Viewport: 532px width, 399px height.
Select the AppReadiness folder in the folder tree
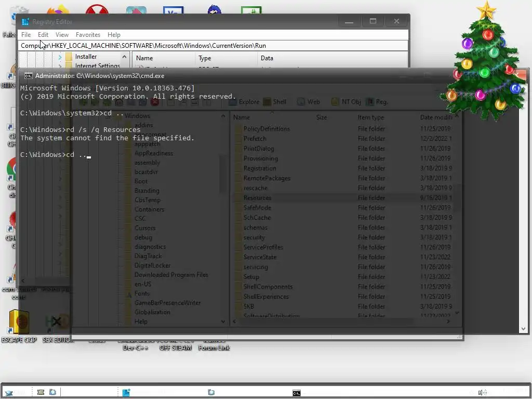(x=154, y=153)
